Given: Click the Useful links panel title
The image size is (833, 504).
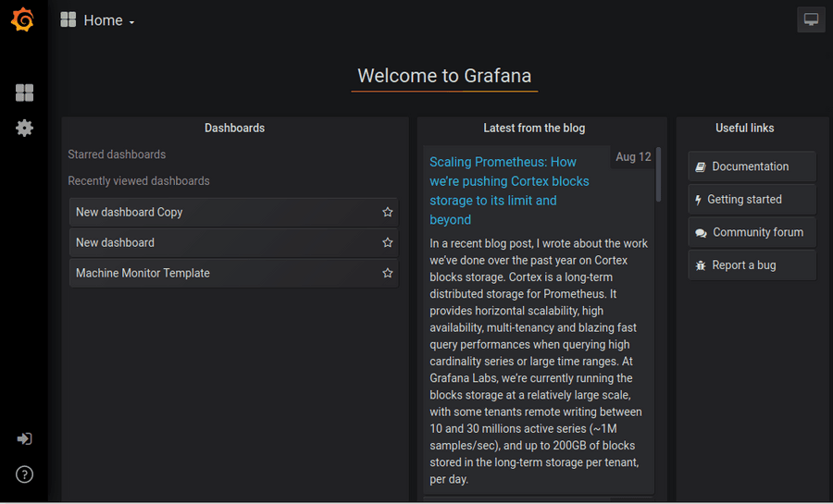Looking at the screenshot, I should click(744, 128).
